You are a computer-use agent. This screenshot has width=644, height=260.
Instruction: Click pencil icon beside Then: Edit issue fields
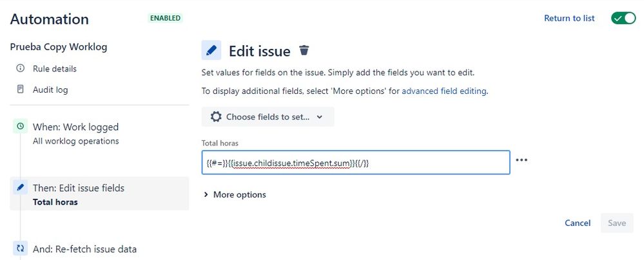(20, 188)
